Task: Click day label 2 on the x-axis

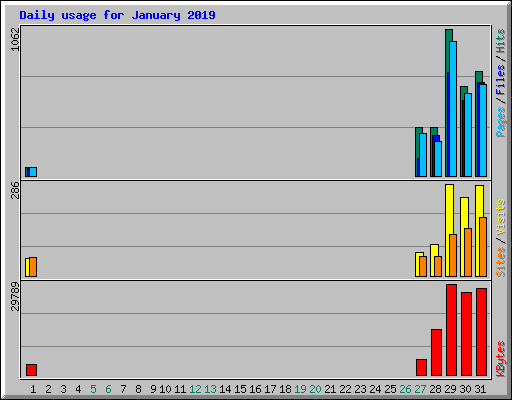Action: [x=48, y=389]
